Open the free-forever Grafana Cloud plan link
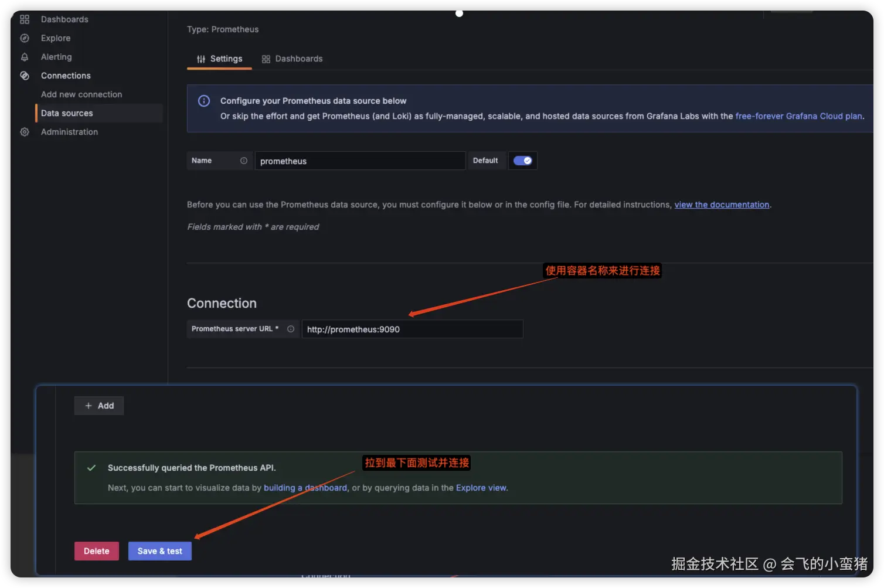The width and height of the screenshot is (884, 588). click(799, 116)
